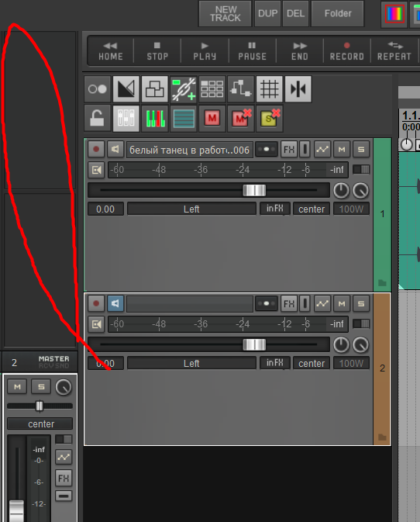Unmute all tracks with crossed M icon
Viewport: 420px width, 522px height.
[x=240, y=118]
